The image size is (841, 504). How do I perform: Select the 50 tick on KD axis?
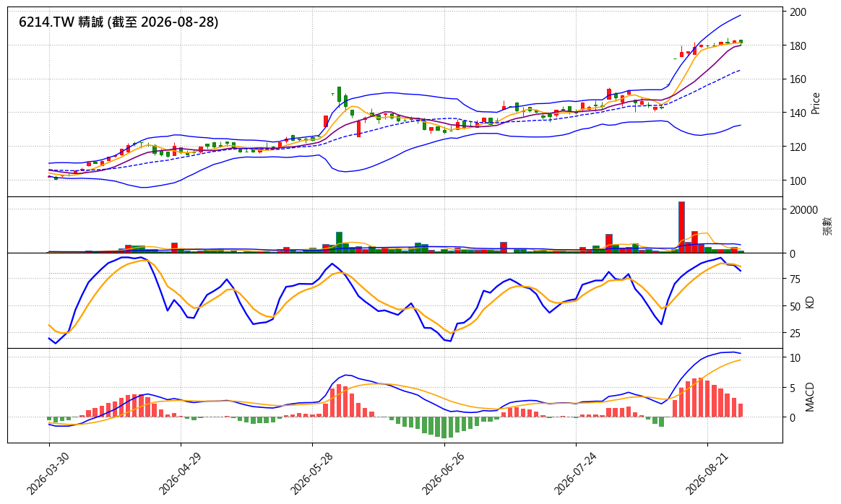pyautogui.click(x=795, y=306)
